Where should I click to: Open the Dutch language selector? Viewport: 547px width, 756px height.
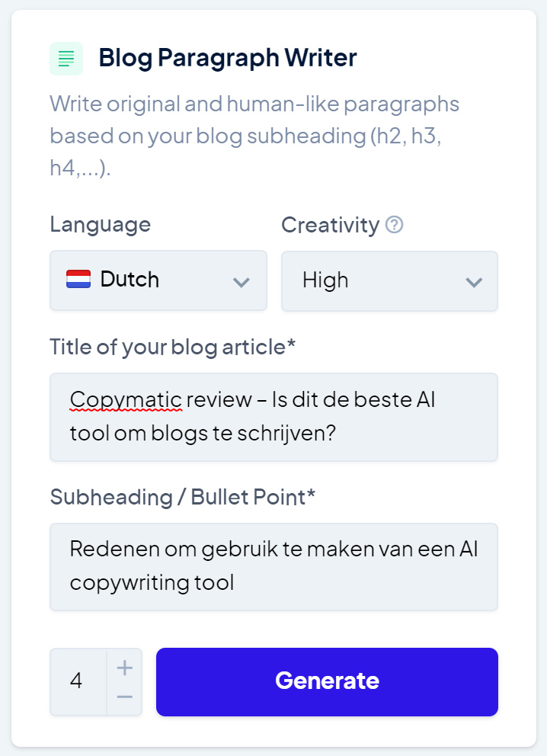158,280
